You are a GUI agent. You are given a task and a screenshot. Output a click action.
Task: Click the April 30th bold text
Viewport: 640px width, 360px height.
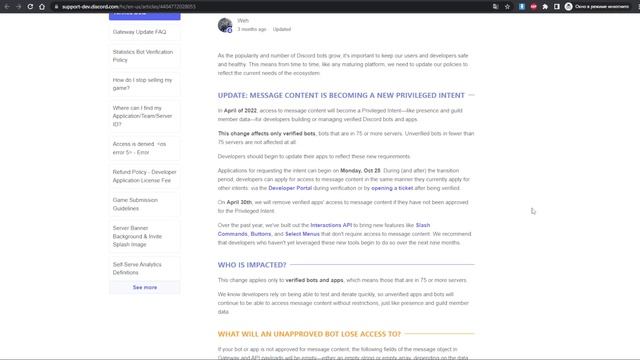(x=239, y=202)
